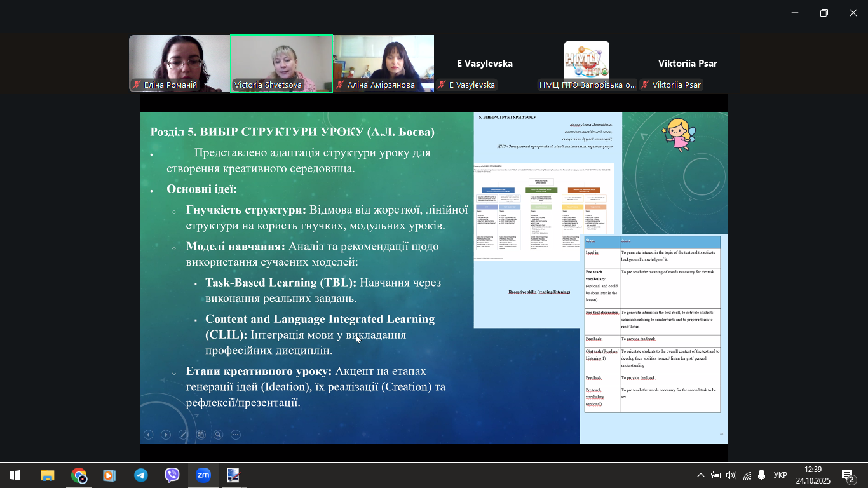Switch the УКР keyboard language indicator
This screenshot has height=488, width=868.
click(780, 475)
